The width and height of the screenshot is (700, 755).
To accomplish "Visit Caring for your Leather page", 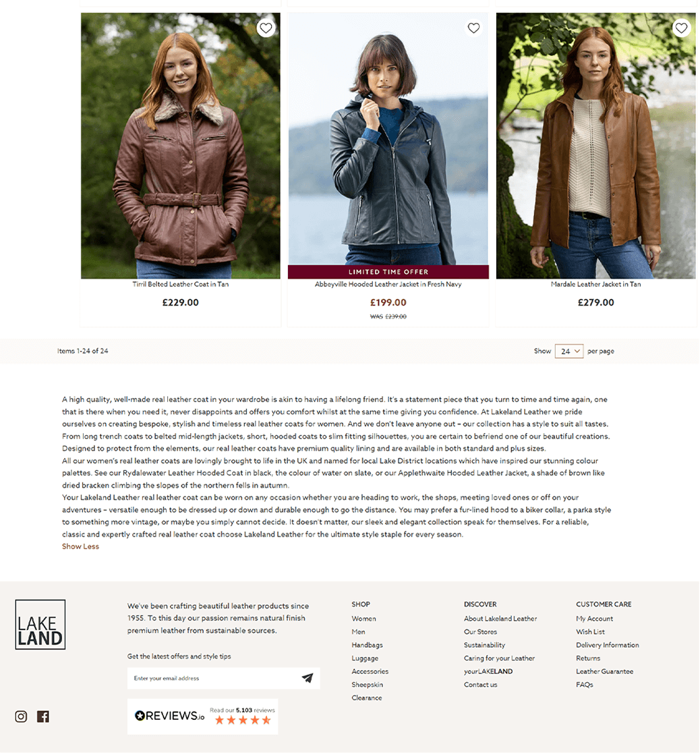I will [499, 659].
